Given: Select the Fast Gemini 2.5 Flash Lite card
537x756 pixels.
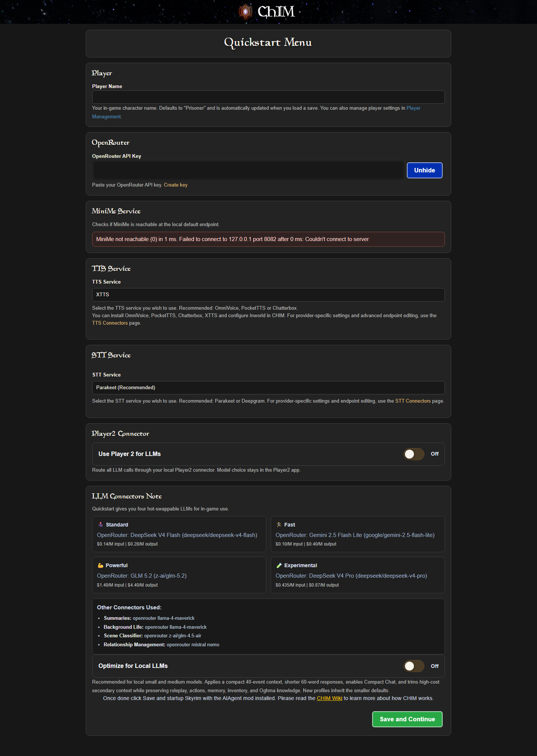Looking at the screenshot, I should [x=358, y=534].
